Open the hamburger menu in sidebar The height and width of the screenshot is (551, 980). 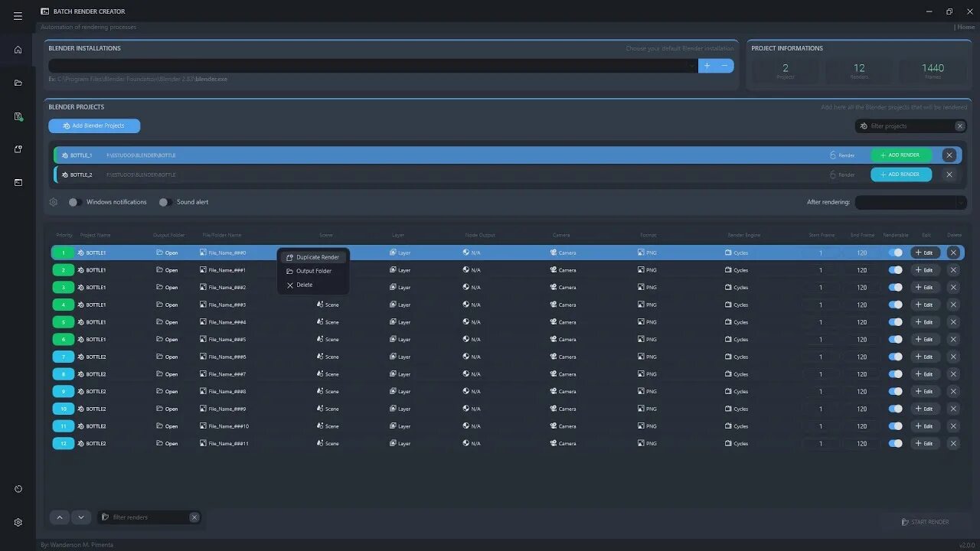pos(18,16)
